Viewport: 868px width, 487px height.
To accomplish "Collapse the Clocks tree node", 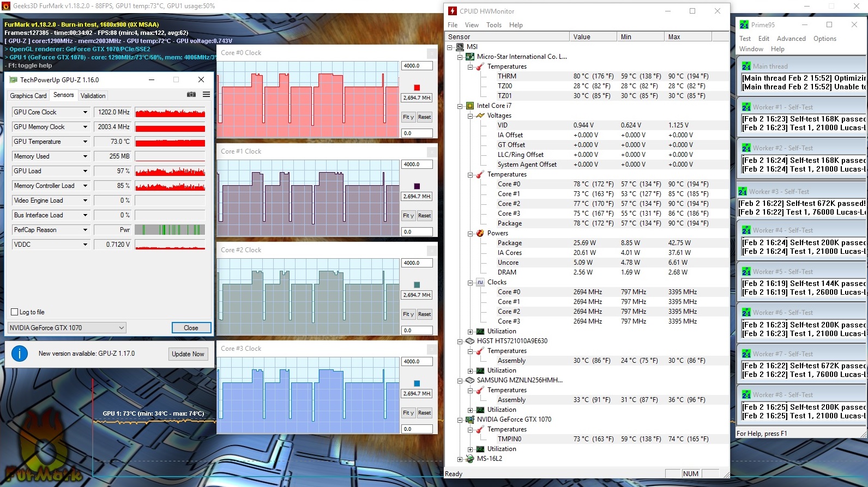I will (470, 283).
